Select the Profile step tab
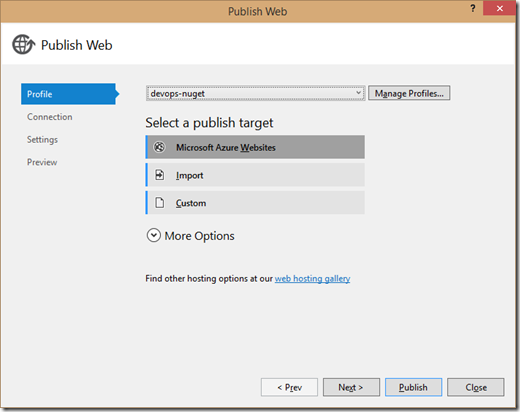Image resolution: width=520 pixels, height=412 pixels. click(x=69, y=94)
